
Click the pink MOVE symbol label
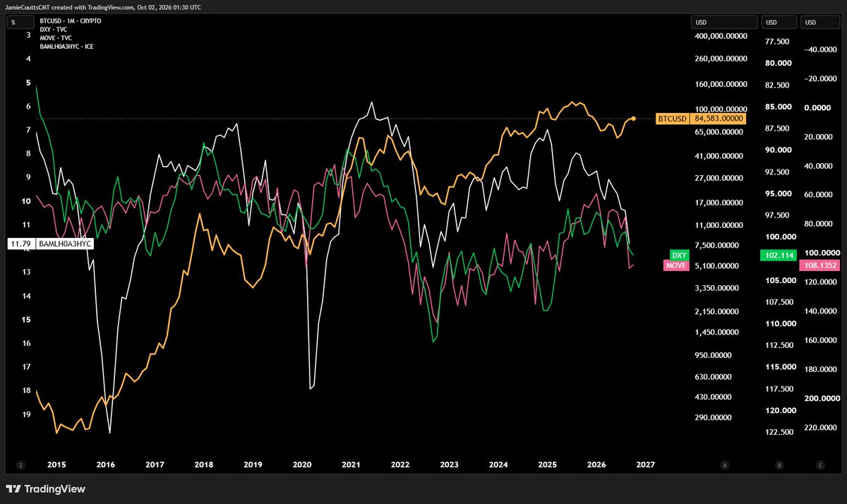[x=676, y=265]
